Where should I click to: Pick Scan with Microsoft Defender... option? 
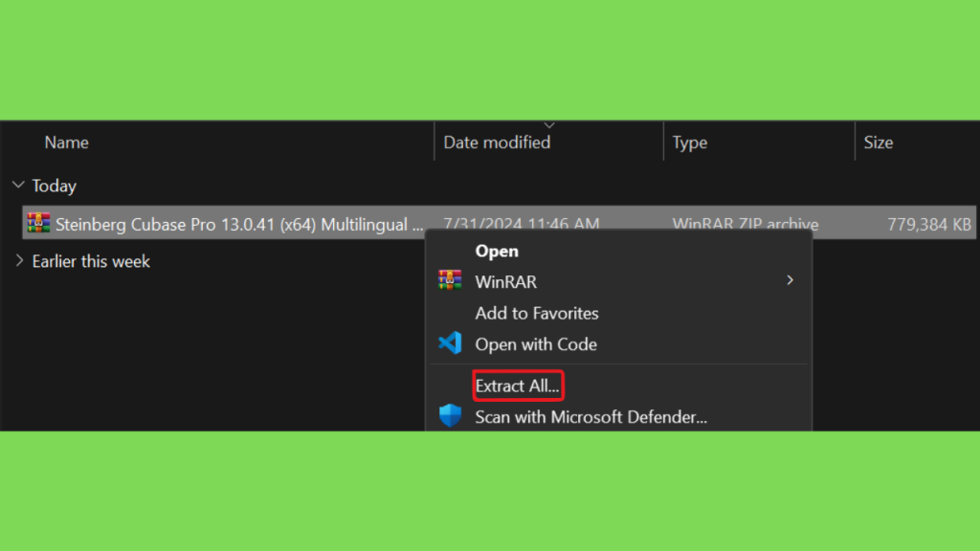(590, 417)
